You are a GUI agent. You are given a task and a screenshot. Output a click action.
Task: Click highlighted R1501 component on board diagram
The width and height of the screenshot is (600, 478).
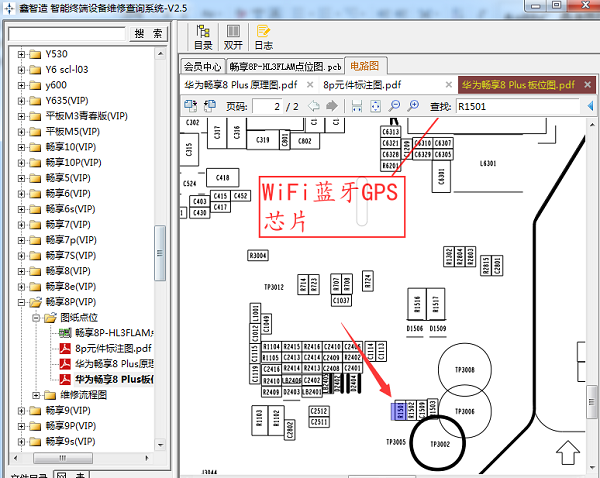(398, 411)
